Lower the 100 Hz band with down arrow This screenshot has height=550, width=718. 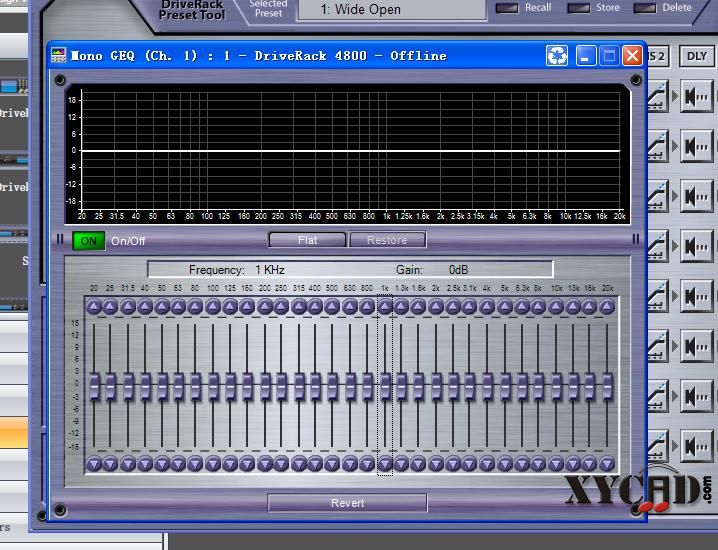(x=213, y=464)
